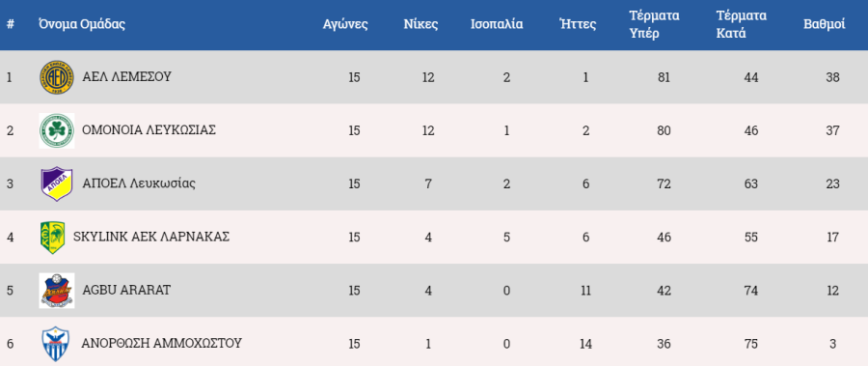This screenshot has height=366, width=868.
Task: Click the Τέρματα Υπέρ column header
Action: [x=654, y=24]
